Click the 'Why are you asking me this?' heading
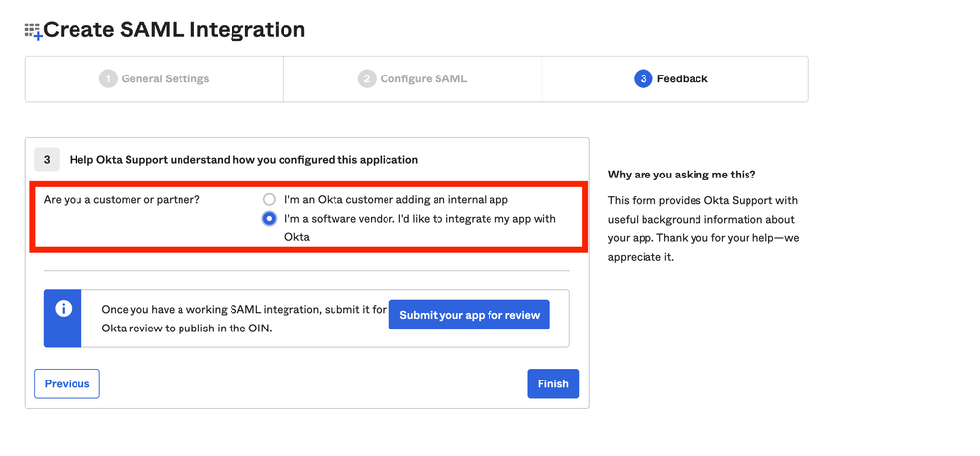 (x=682, y=175)
